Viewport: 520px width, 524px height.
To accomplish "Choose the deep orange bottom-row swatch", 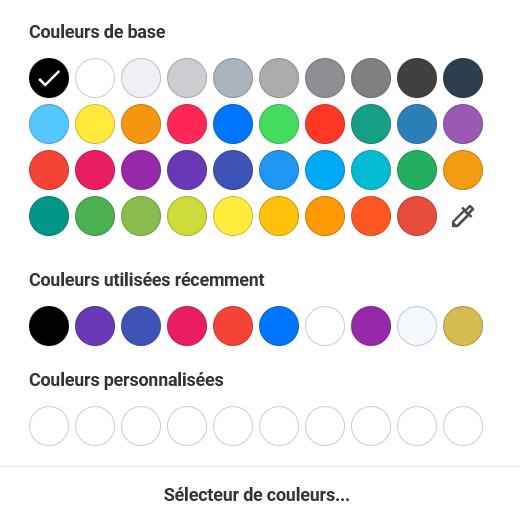I will [371, 216].
